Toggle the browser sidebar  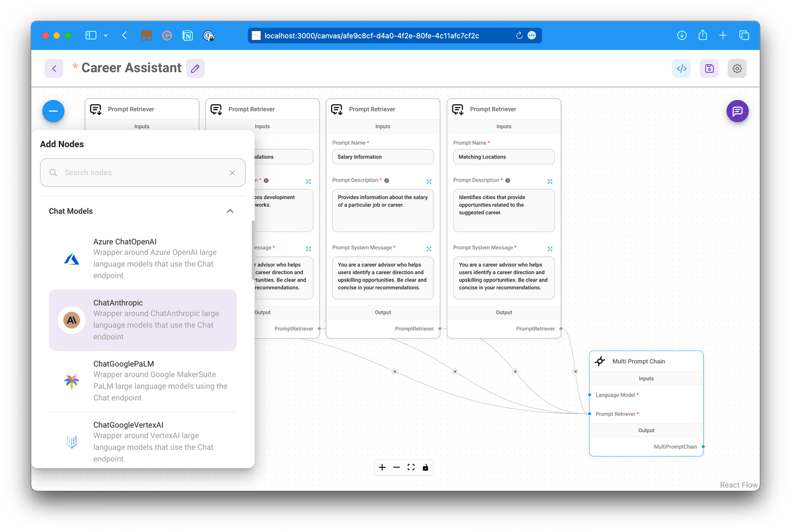(91, 36)
